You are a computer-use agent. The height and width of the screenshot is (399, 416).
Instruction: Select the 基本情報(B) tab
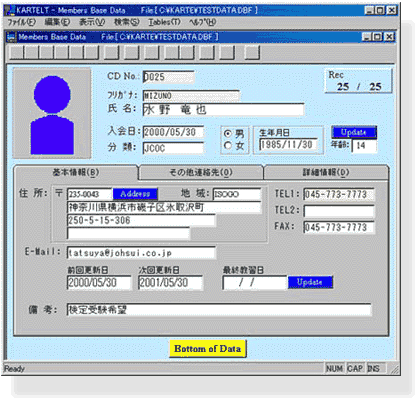[76, 172]
